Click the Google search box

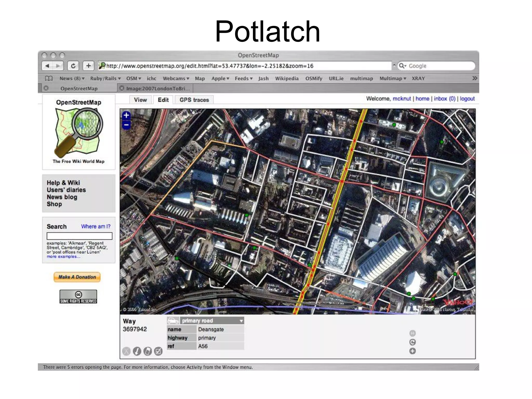[436, 66]
